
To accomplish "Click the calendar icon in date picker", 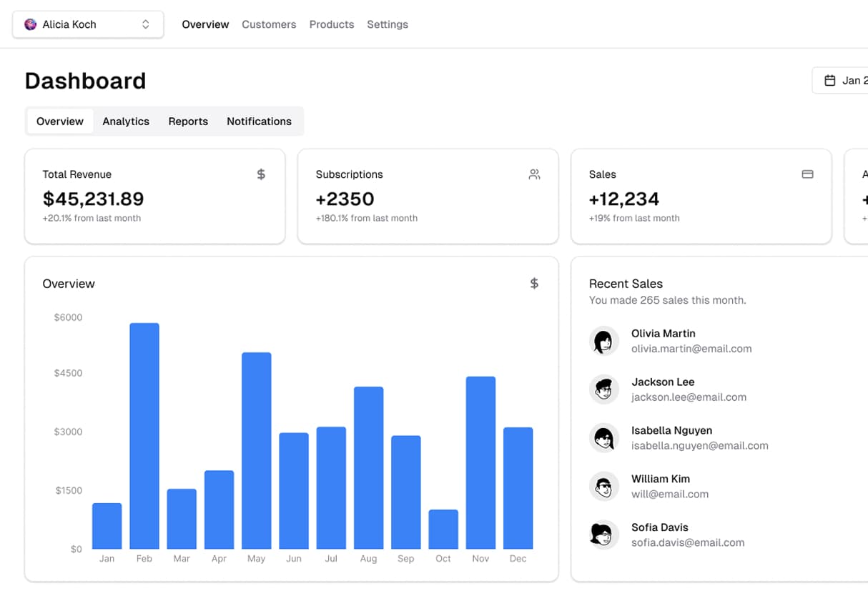I will click(x=830, y=81).
